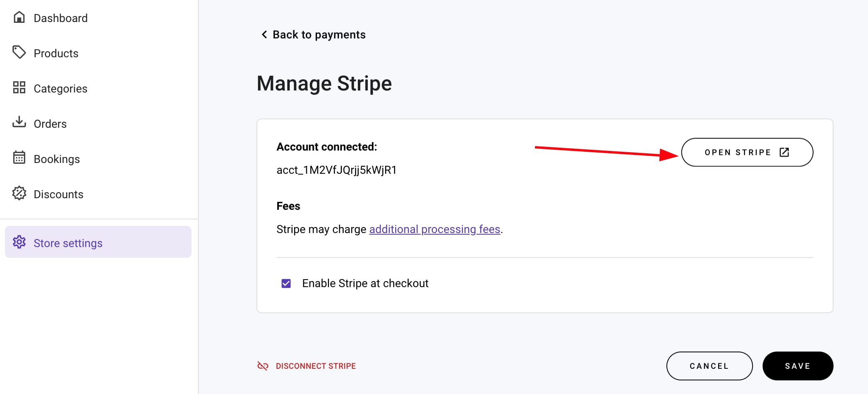Click DISCONNECT STRIPE
The width and height of the screenshot is (868, 394).
pos(315,366)
